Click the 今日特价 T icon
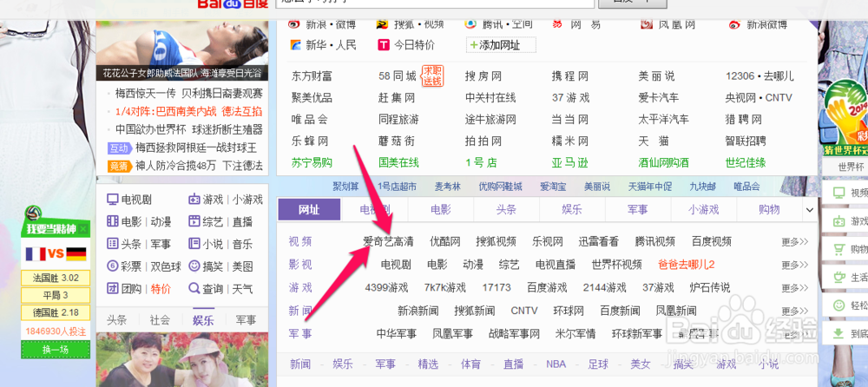 pyautogui.click(x=384, y=45)
